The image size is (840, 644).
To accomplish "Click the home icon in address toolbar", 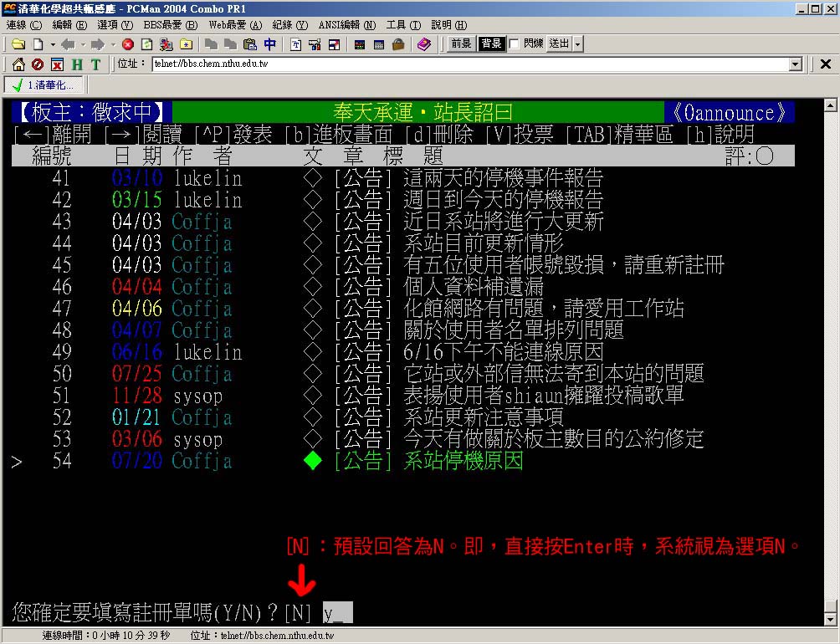I will coord(18,64).
